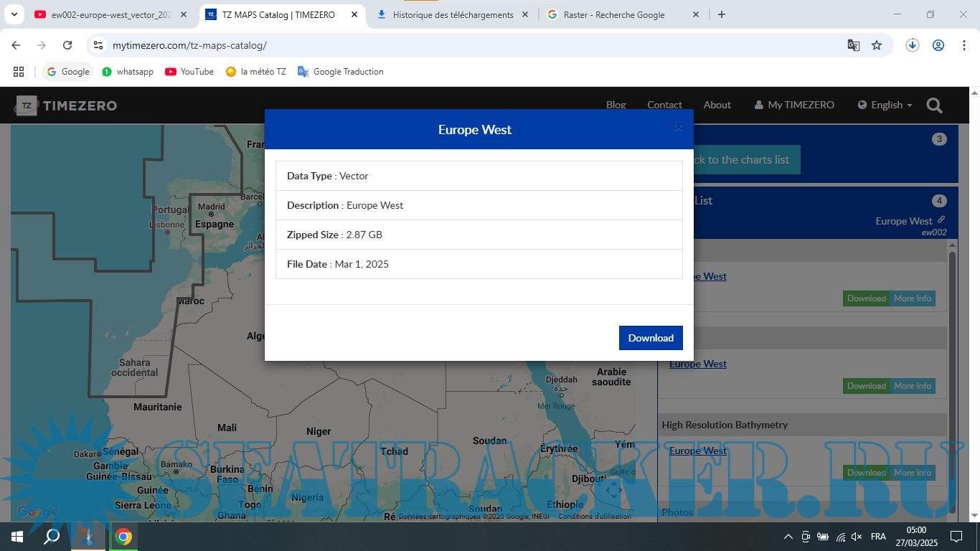This screenshot has width=980, height=551.
Task: Switch to Historique des téléchargements tab
Action: 452,14
